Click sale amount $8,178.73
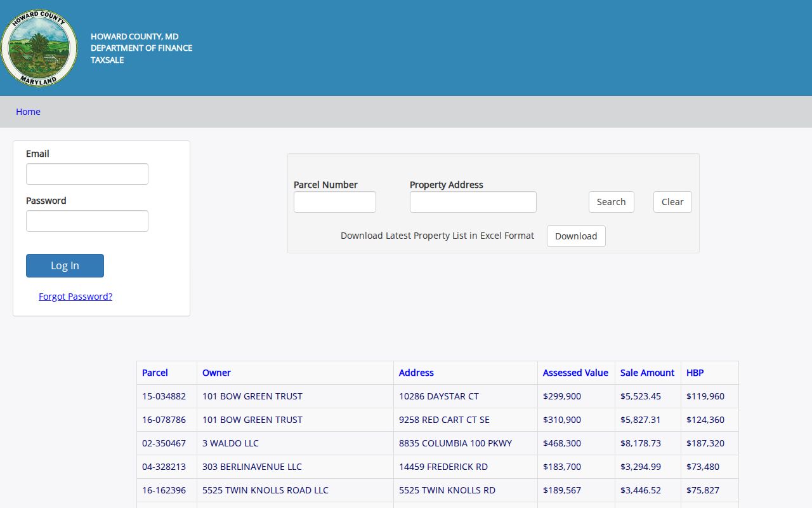 coord(641,443)
